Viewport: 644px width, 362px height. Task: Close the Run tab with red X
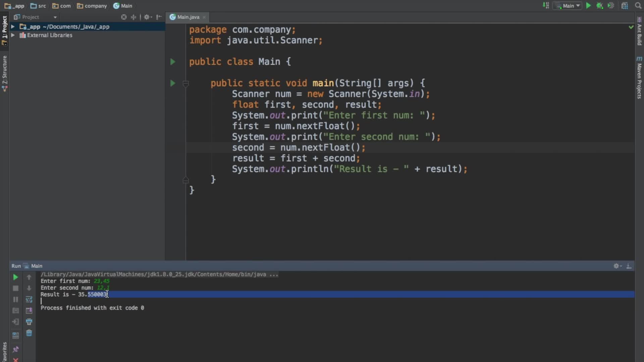click(15, 360)
